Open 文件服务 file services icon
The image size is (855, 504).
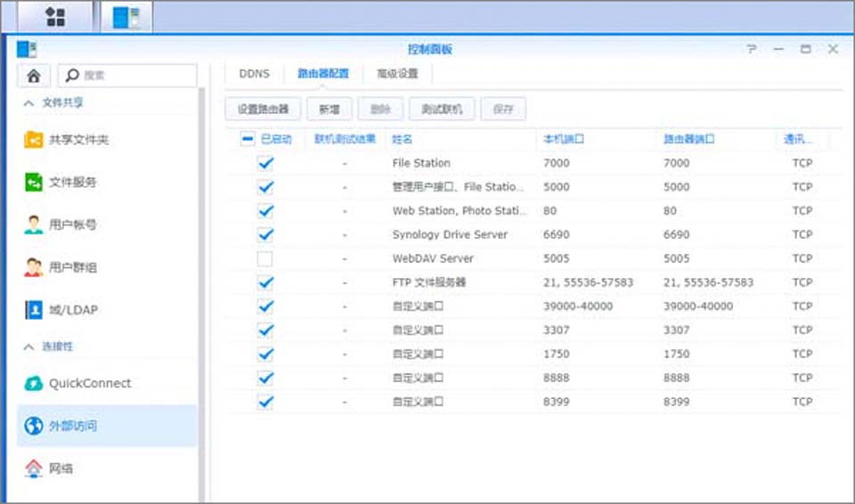[34, 183]
